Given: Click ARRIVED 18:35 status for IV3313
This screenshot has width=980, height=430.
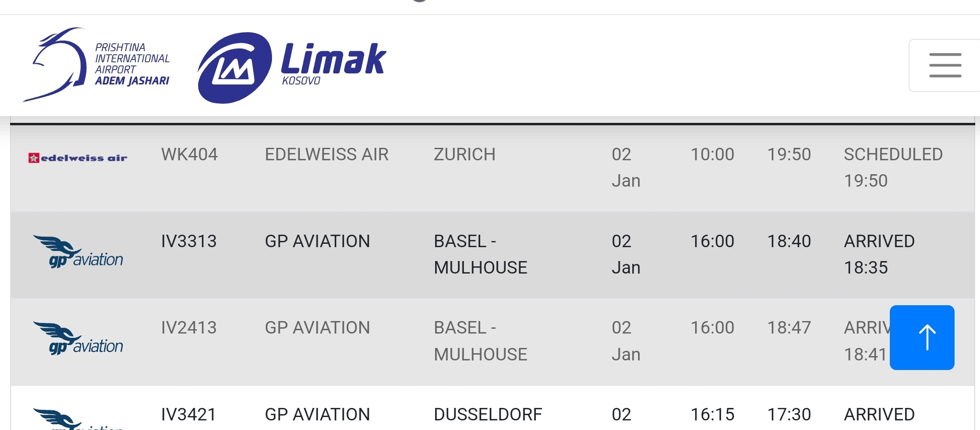Looking at the screenshot, I should coord(879,254).
